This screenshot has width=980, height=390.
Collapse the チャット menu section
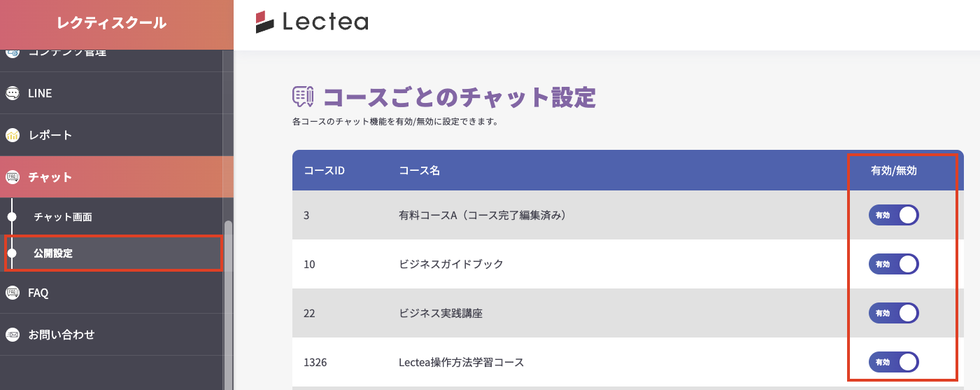tap(50, 177)
